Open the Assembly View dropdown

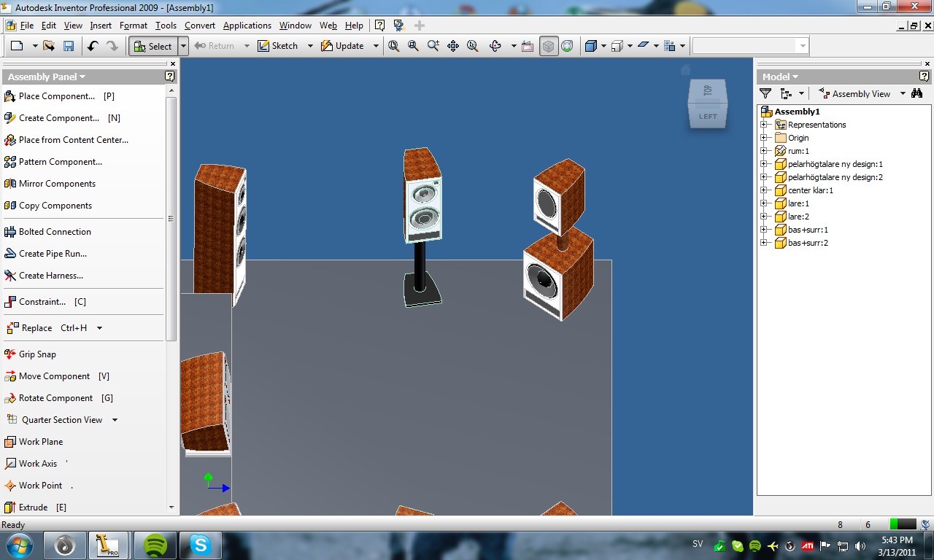(x=861, y=93)
